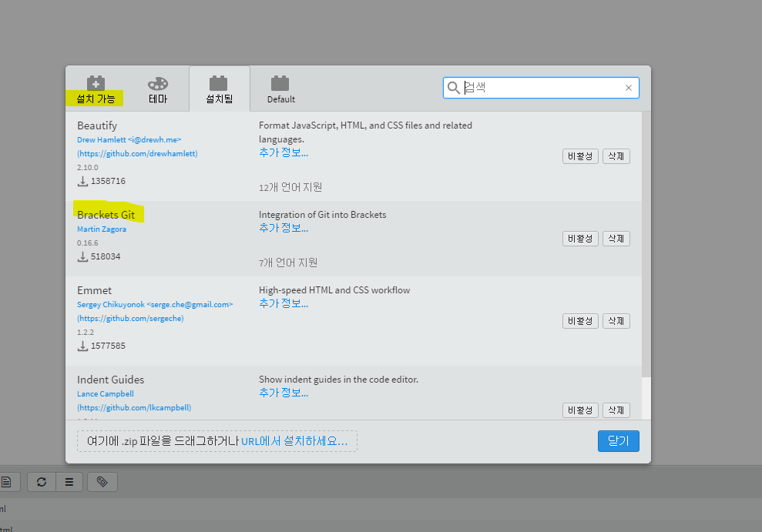Clear the search box with the X
This screenshot has width=762, height=532.
(x=629, y=88)
